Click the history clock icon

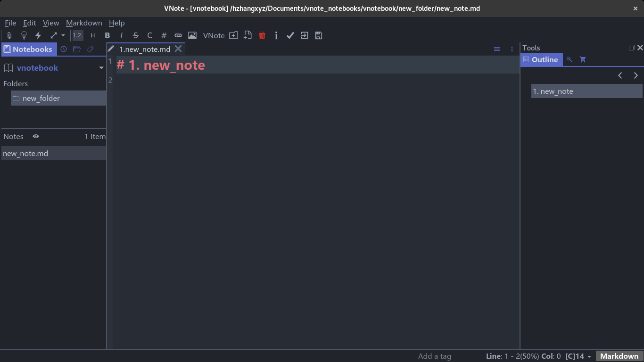[64, 49]
